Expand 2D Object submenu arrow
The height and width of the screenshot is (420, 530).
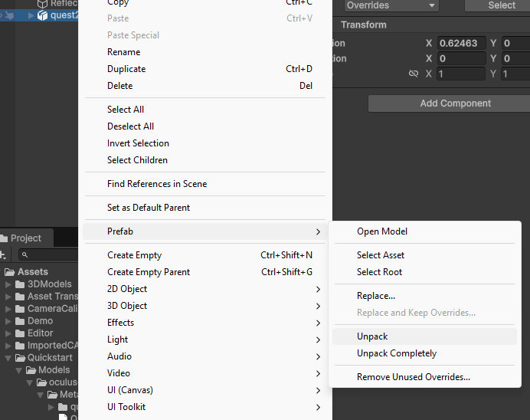tap(318, 290)
